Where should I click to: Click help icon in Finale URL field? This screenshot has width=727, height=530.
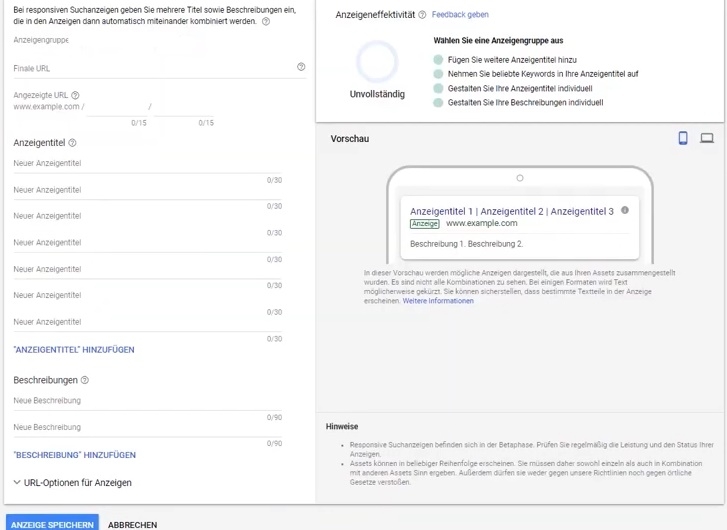(301, 67)
